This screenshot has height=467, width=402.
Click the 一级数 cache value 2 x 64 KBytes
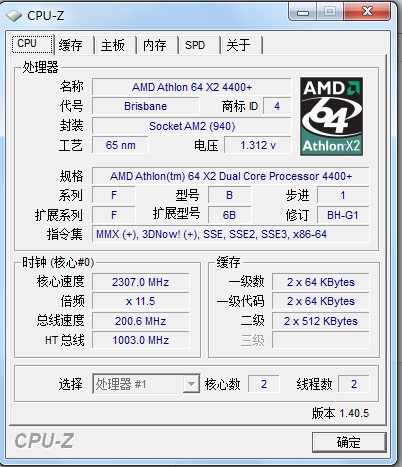[x=321, y=282]
